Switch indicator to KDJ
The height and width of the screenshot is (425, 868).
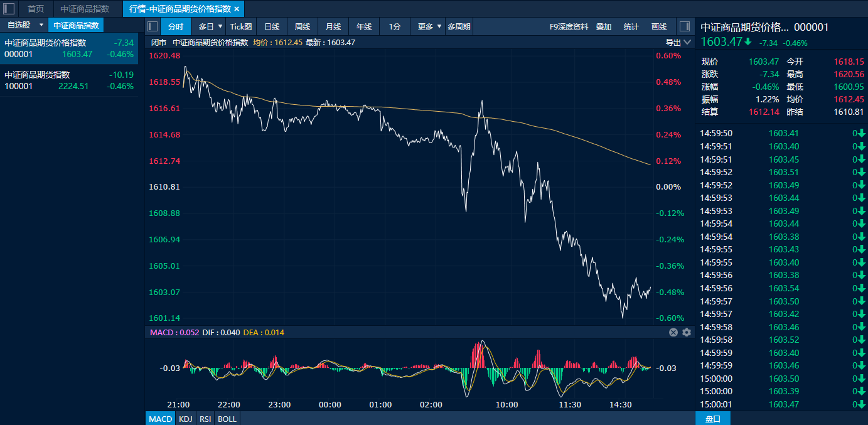pyautogui.click(x=185, y=419)
